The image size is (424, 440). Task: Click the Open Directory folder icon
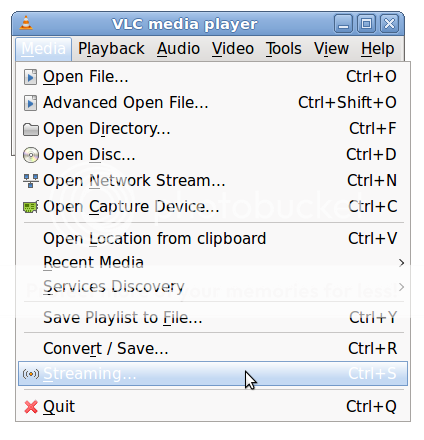tap(31, 129)
